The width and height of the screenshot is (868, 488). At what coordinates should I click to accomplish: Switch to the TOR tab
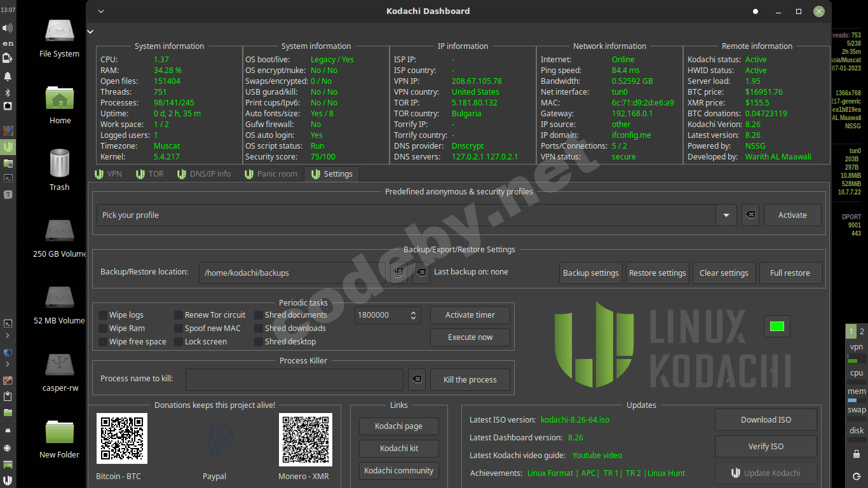[149, 173]
